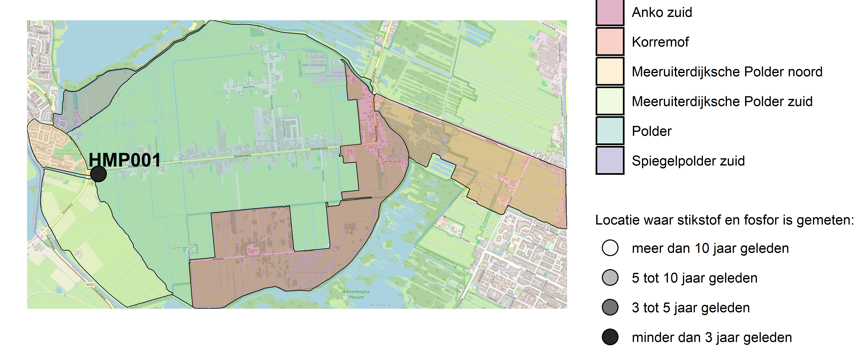Viewport: 868px width, 356px height.
Task: Select the Anko zuid color swatch
Action: click(610, 12)
